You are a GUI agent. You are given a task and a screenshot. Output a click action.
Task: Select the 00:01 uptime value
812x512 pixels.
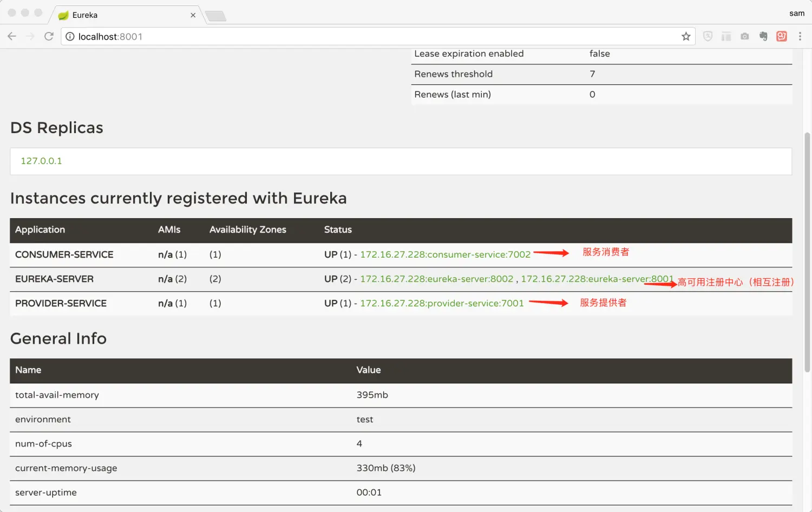[369, 493]
